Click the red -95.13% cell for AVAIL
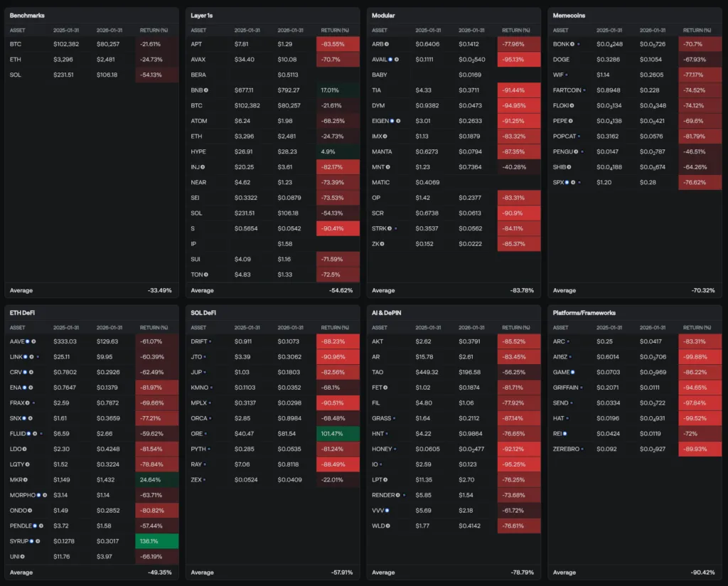 coord(519,60)
